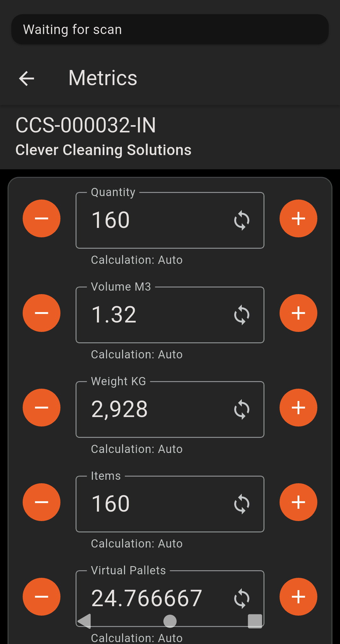The height and width of the screenshot is (644, 340).
Task: Recalculate Weight KG using the sync icon
Action: [x=242, y=409]
